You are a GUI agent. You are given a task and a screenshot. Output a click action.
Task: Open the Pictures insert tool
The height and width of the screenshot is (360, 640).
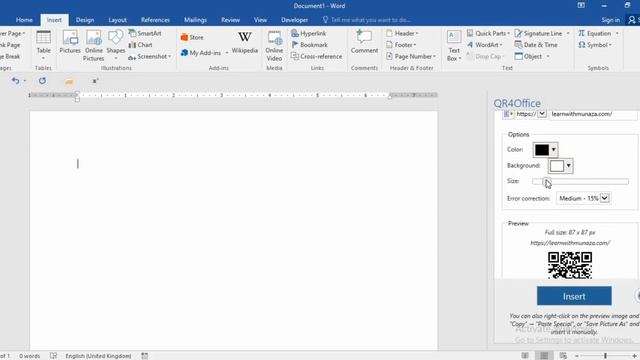[70, 42]
